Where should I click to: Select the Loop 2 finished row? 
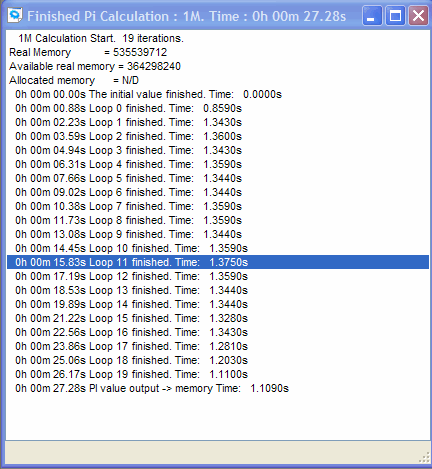218,136
